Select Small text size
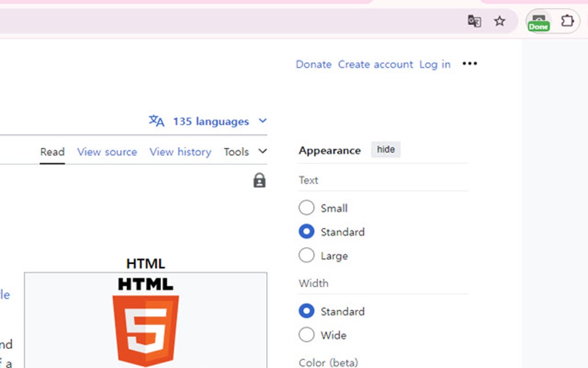The image size is (588, 368). (306, 208)
